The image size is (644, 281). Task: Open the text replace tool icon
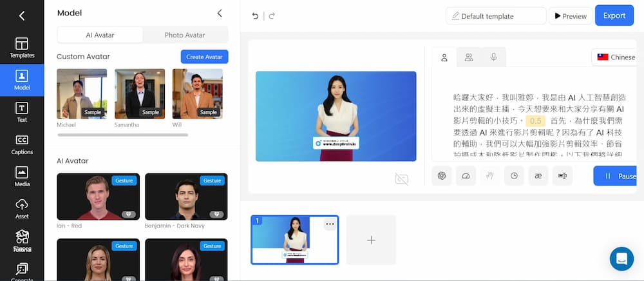563,176
